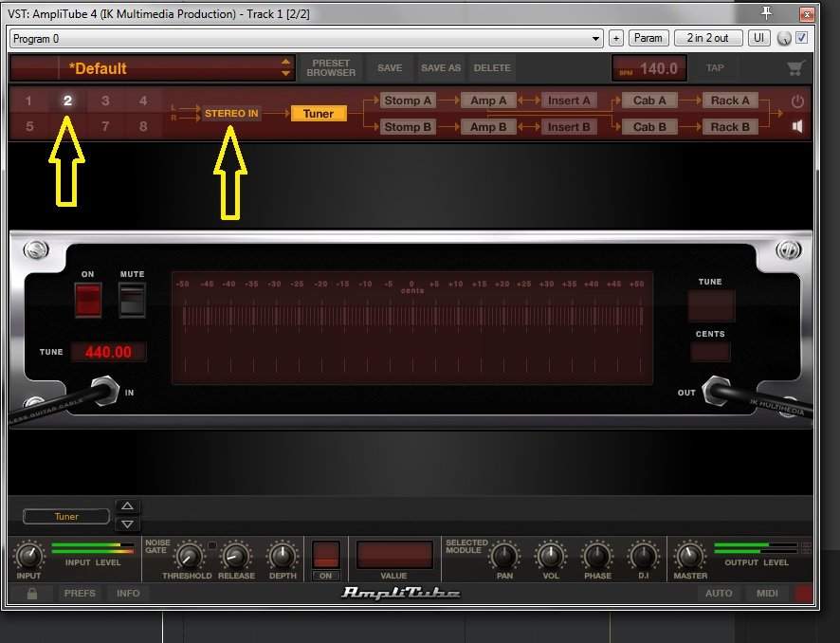
Task: Click the noise gate THRESHOLD knob
Action: tap(189, 556)
